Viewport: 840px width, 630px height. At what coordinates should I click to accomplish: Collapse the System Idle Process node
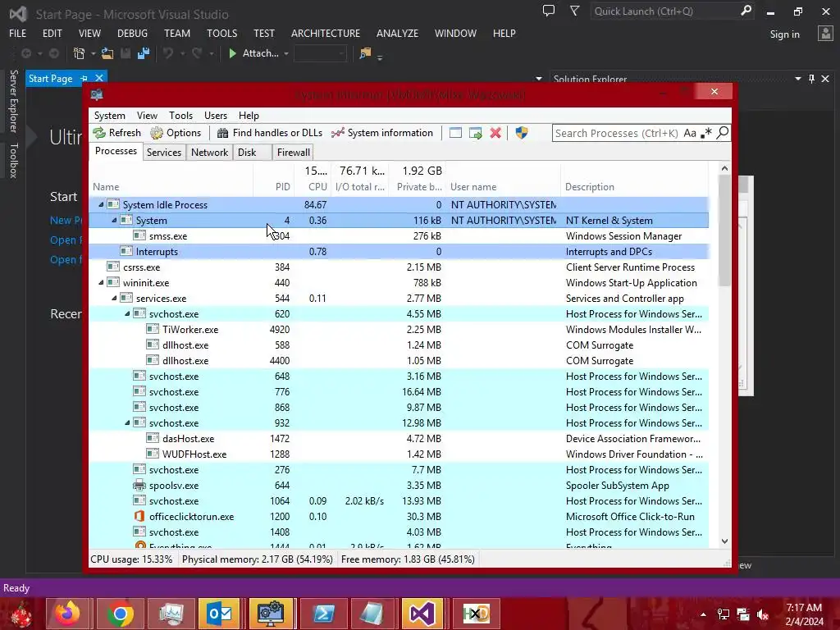(101, 204)
